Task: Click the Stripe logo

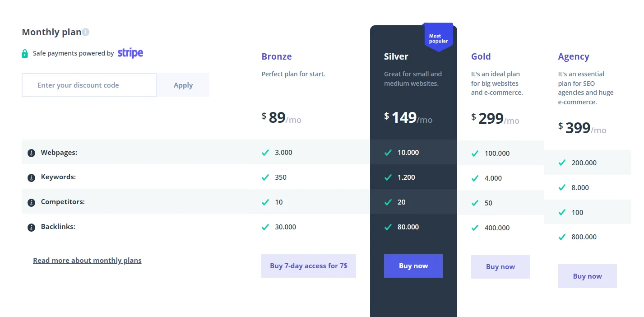Action: point(130,53)
